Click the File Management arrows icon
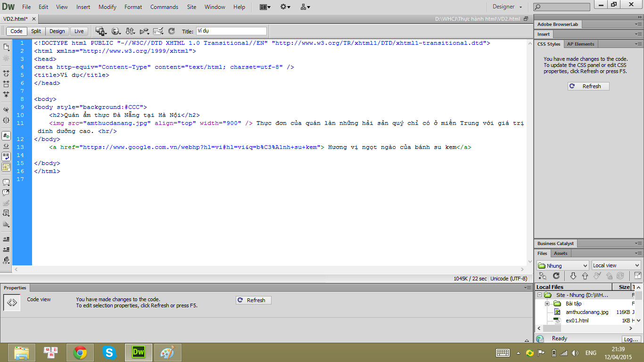The height and width of the screenshot is (362, 644). 130,31
